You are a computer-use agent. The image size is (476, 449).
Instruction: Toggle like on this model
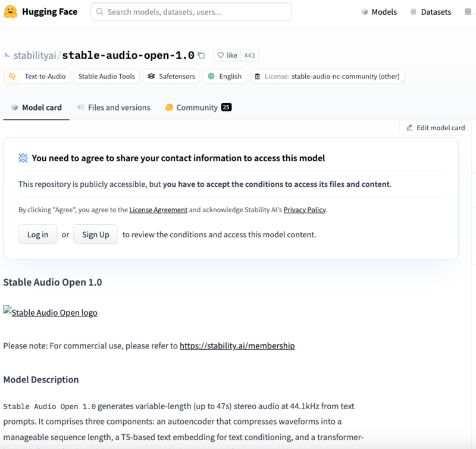pos(227,55)
